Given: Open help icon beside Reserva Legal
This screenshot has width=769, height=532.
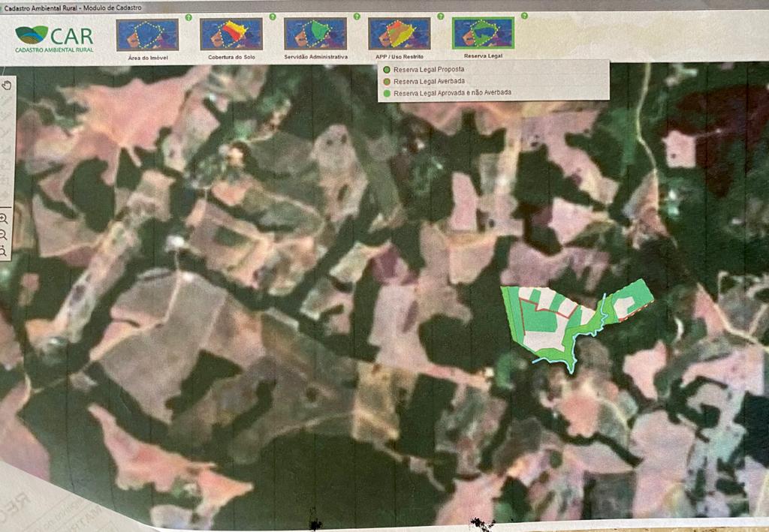Looking at the screenshot, I should pos(524,17).
